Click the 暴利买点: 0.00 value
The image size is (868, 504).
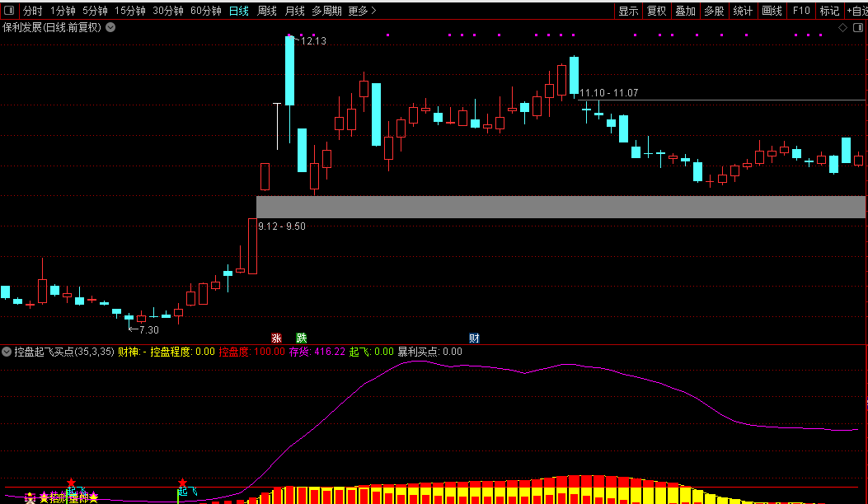click(x=430, y=352)
